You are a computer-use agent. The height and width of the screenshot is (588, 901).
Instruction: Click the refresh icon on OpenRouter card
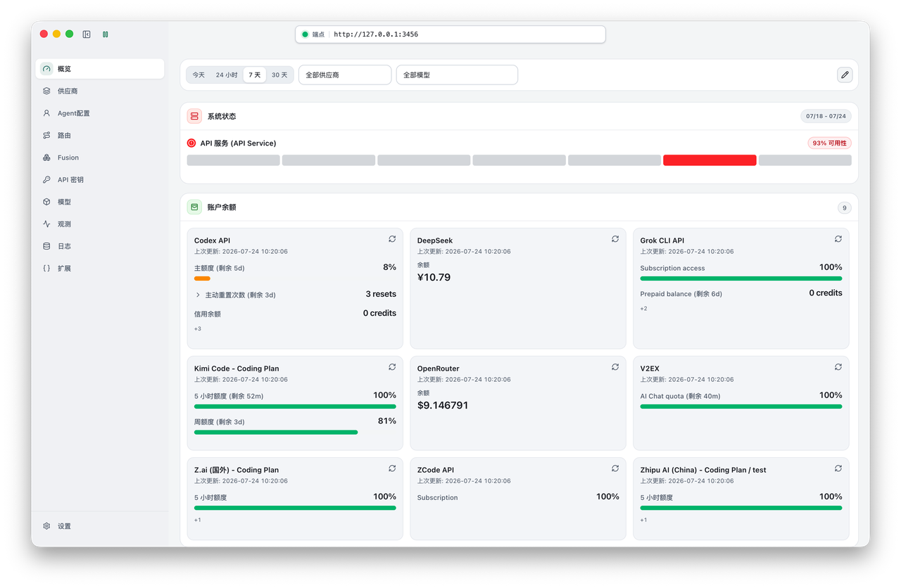tap(615, 367)
